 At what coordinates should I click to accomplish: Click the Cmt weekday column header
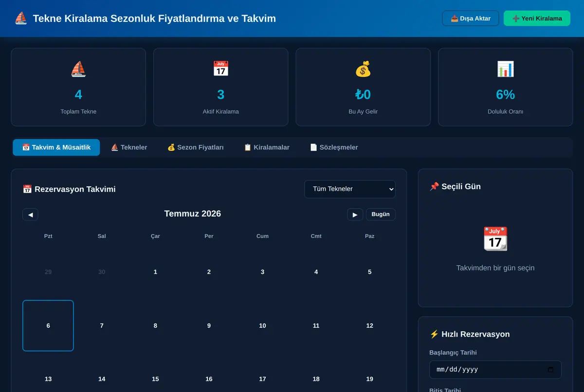point(316,236)
